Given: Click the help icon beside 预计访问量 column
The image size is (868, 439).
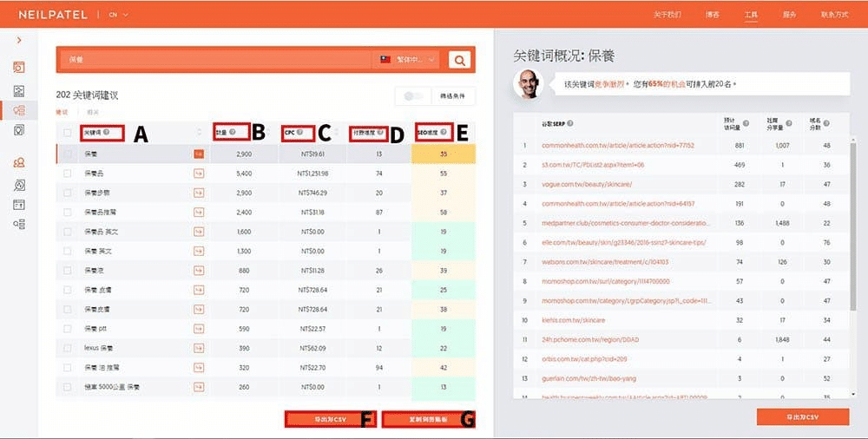Looking at the screenshot, I should click(746, 123).
